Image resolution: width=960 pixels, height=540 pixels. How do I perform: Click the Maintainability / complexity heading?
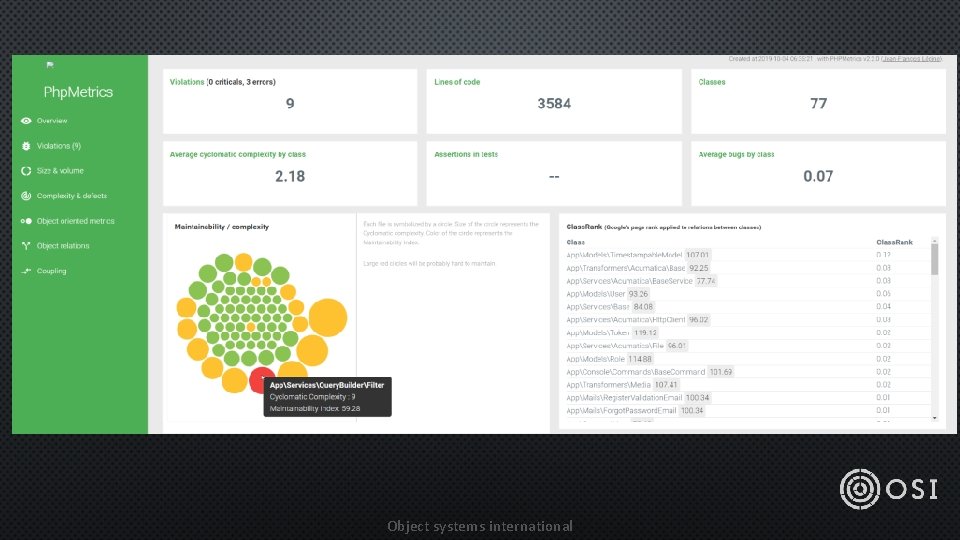[222, 227]
